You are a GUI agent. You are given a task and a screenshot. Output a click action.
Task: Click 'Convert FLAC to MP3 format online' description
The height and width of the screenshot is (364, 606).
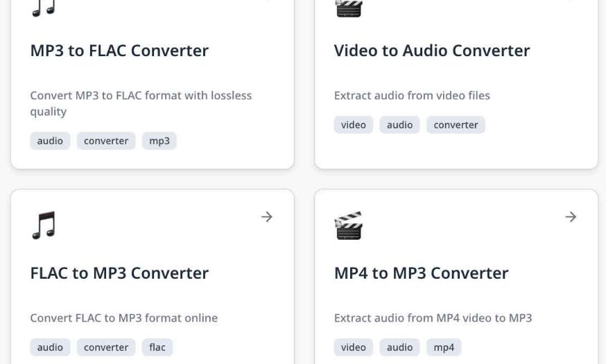[x=124, y=318]
